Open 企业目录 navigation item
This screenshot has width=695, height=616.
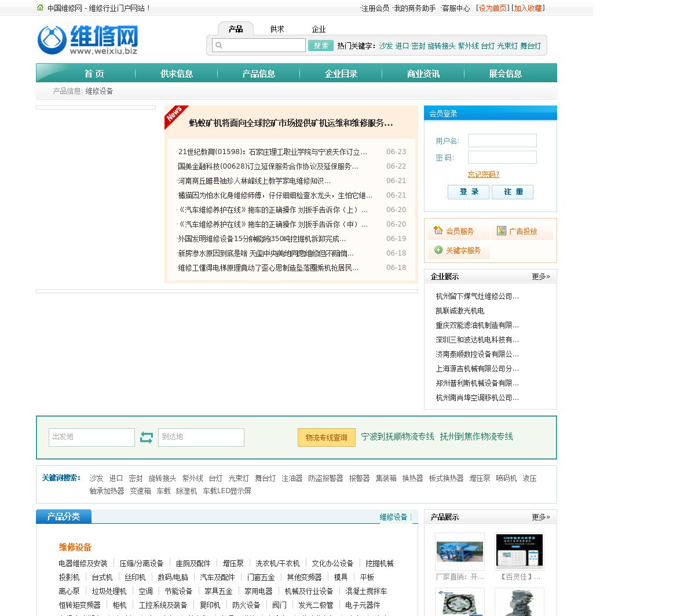[x=341, y=74]
